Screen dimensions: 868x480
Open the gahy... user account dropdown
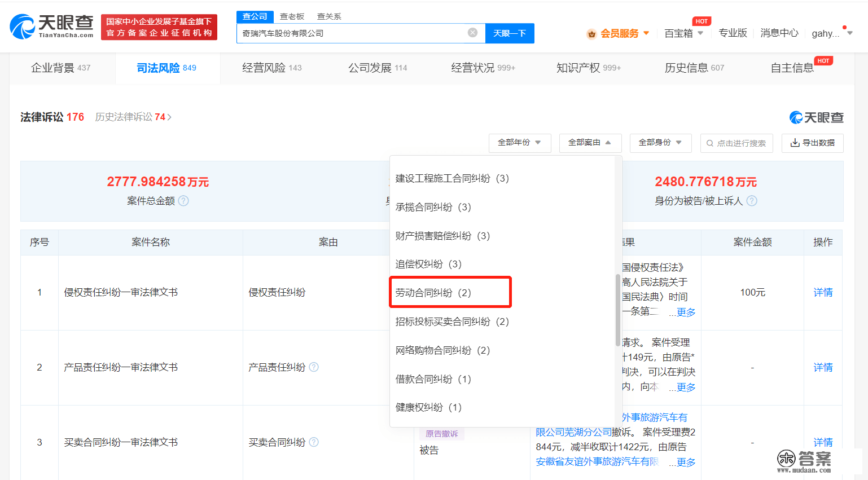coord(850,33)
